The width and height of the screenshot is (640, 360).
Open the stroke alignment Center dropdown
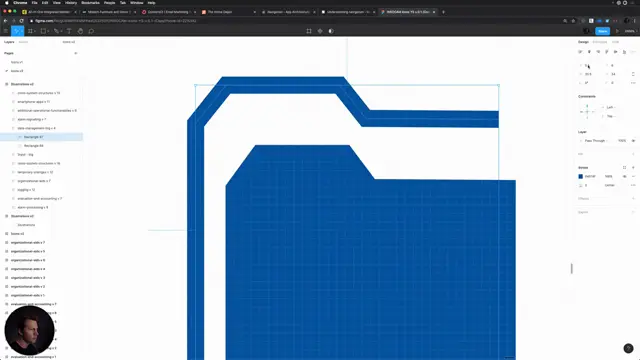[x=611, y=185]
